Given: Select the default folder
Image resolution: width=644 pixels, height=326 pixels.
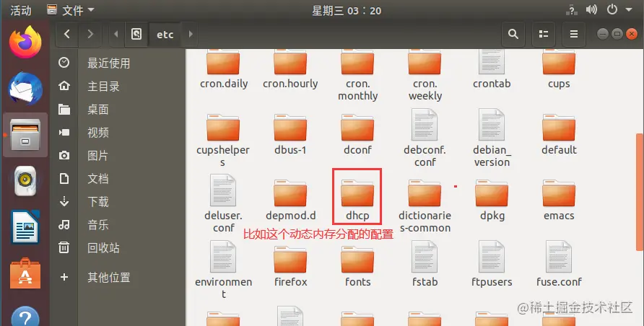Looking at the screenshot, I should coord(559,134).
